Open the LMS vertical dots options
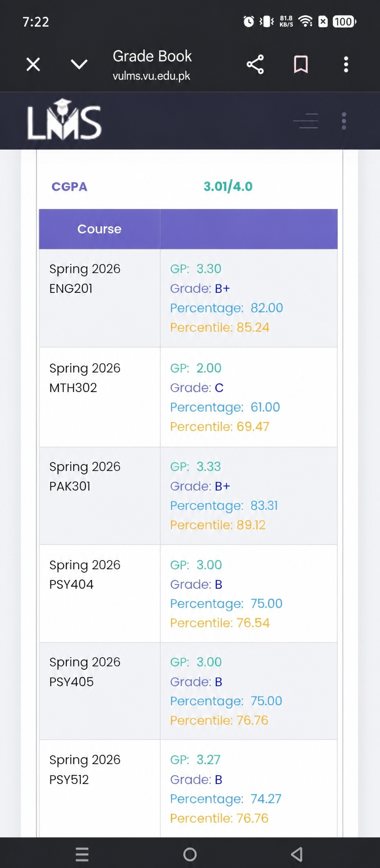 344,121
